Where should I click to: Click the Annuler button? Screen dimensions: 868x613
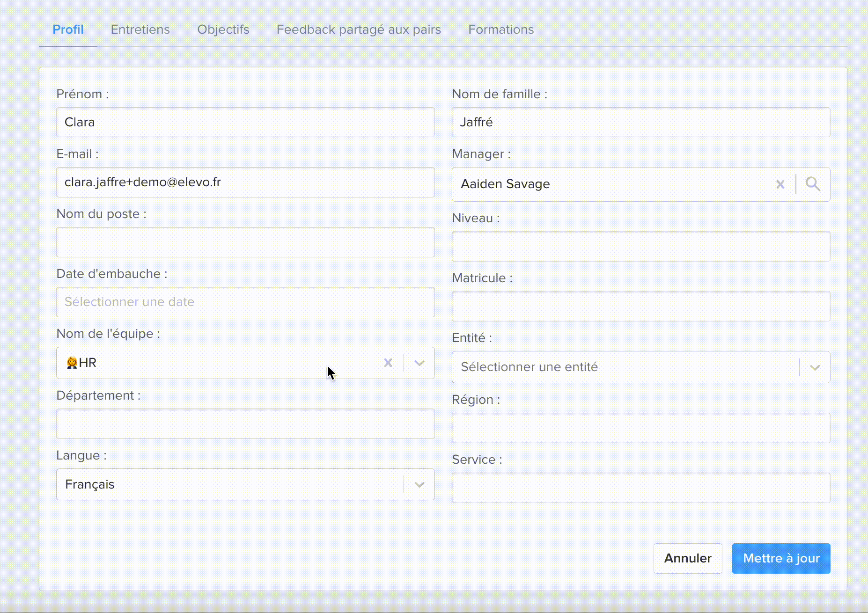[x=688, y=558]
